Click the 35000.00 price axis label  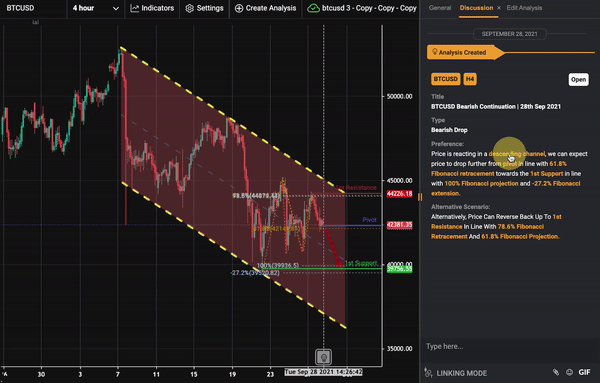pos(399,349)
